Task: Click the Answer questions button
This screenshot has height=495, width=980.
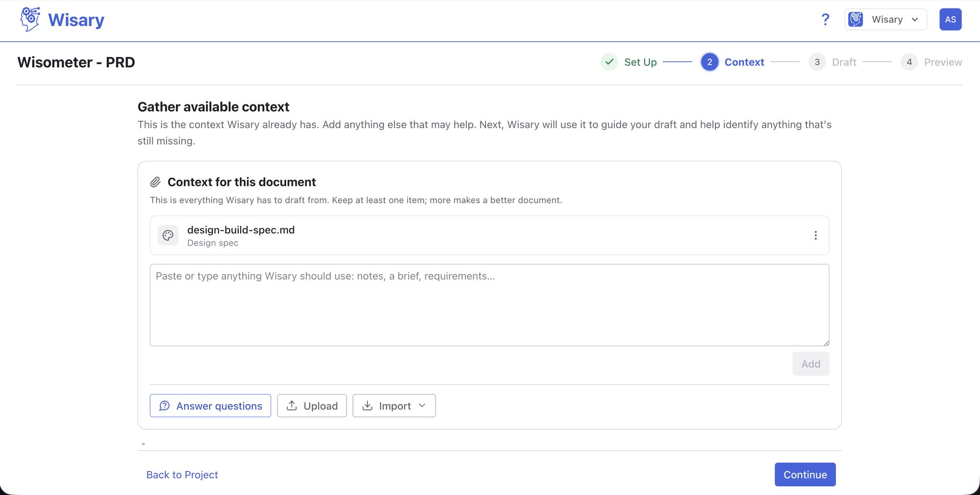Action: (x=210, y=406)
